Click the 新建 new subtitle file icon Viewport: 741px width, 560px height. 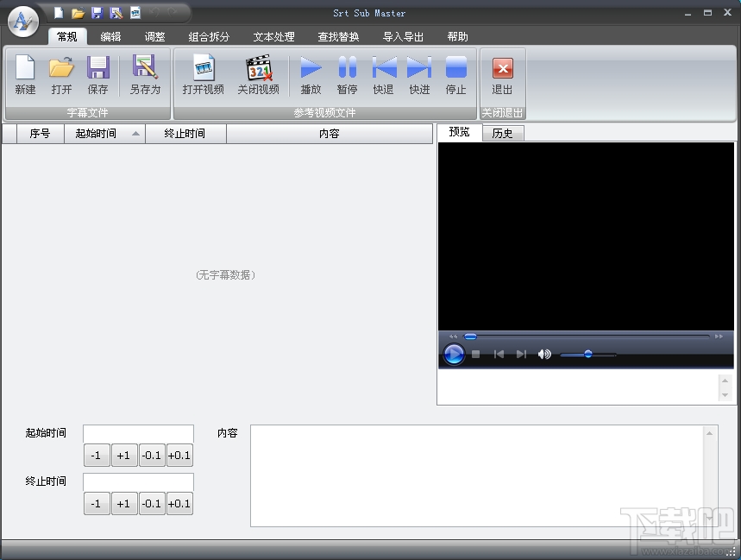(25, 74)
